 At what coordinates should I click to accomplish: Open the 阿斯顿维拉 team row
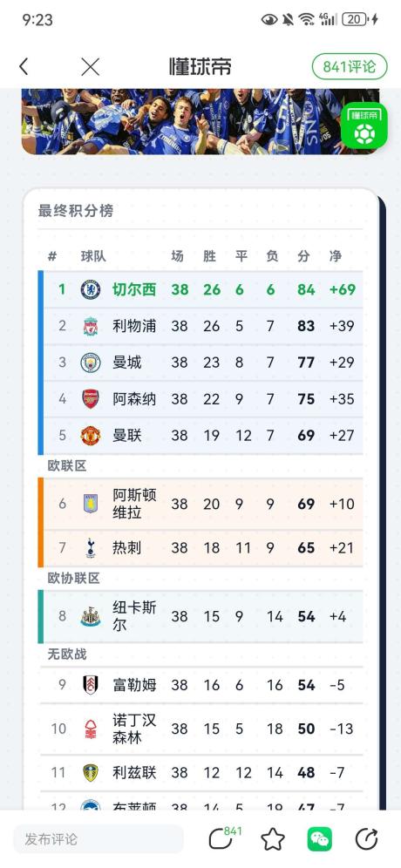click(200, 504)
